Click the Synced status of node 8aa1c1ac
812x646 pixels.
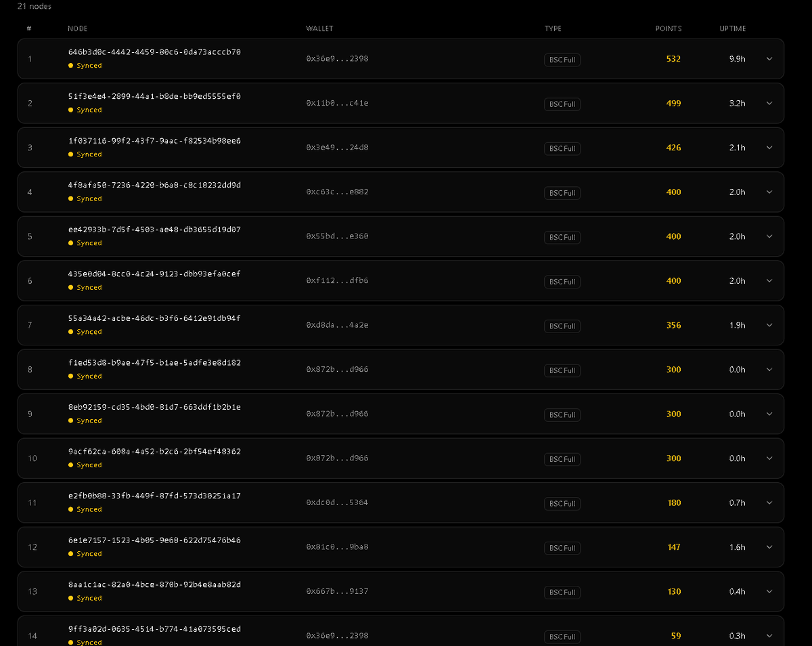[85, 598]
